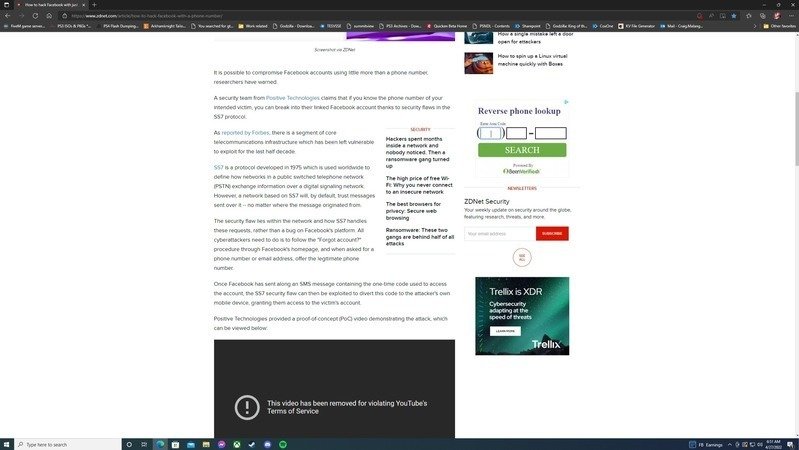Click the browser back arrow

point(8,16)
